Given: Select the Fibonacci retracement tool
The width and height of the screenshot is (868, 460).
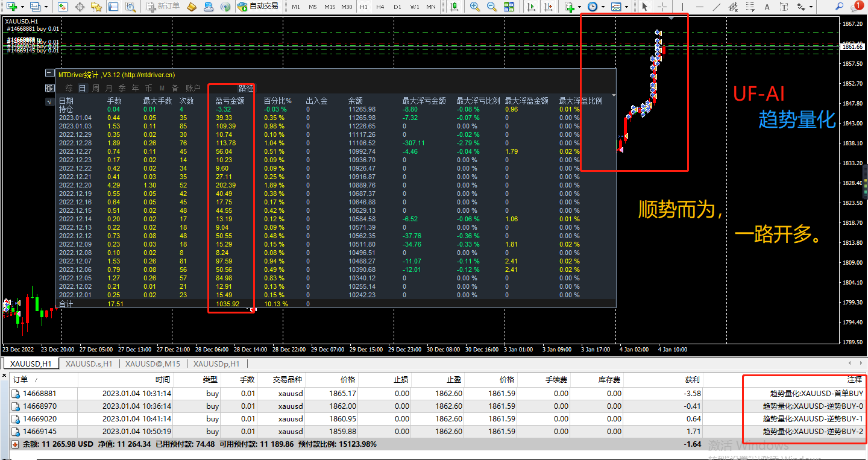Looking at the screenshot, I should tap(750, 7).
